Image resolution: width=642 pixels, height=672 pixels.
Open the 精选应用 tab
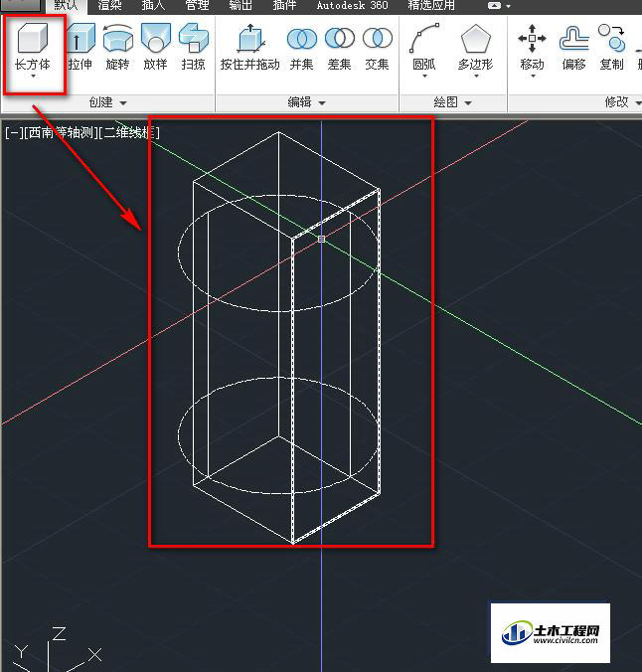pyautogui.click(x=431, y=6)
